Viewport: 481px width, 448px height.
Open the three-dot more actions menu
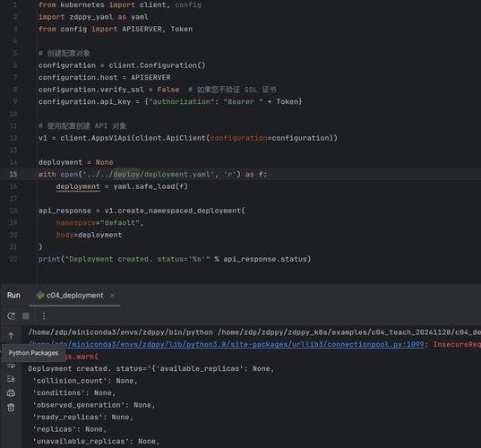44,315
